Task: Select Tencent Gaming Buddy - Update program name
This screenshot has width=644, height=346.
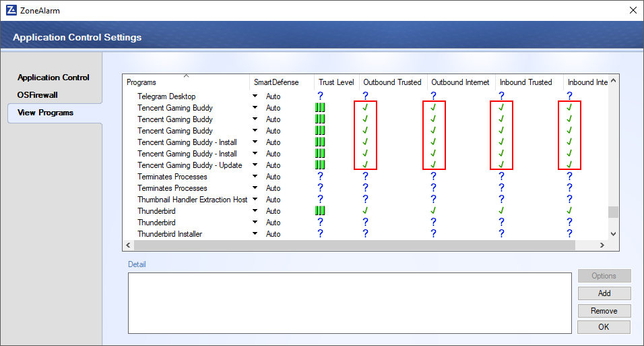Action: pos(190,165)
